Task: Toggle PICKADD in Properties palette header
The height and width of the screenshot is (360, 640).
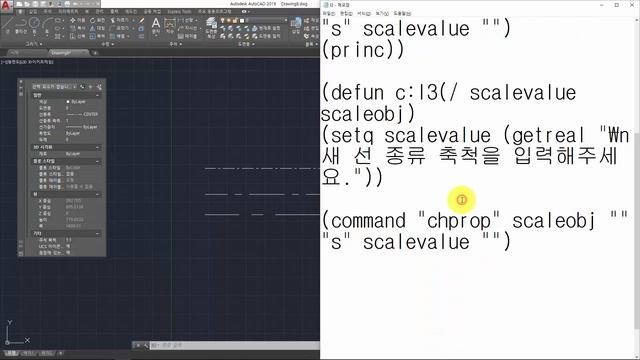Action: tap(82, 87)
